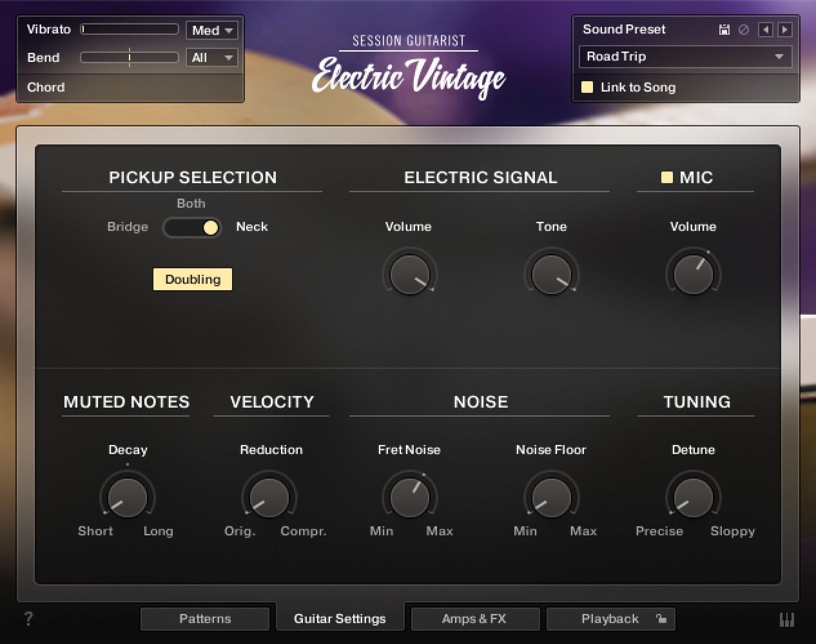This screenshot has height=644, width=816.
Task: Click the save preset floppy disk icon
Action: click(x=724, y=30)
